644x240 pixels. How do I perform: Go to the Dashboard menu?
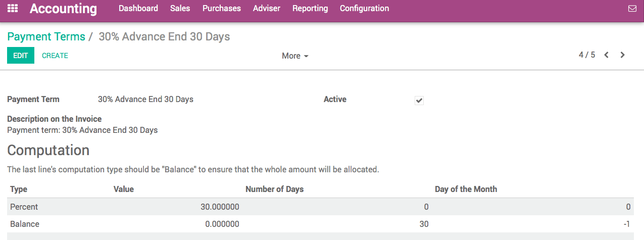138,9
